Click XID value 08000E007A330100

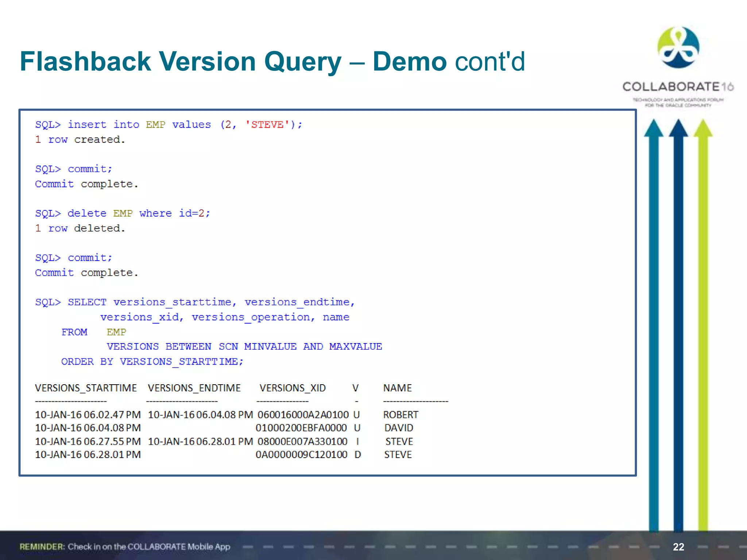pyautogui.click(x=302, y=442)
